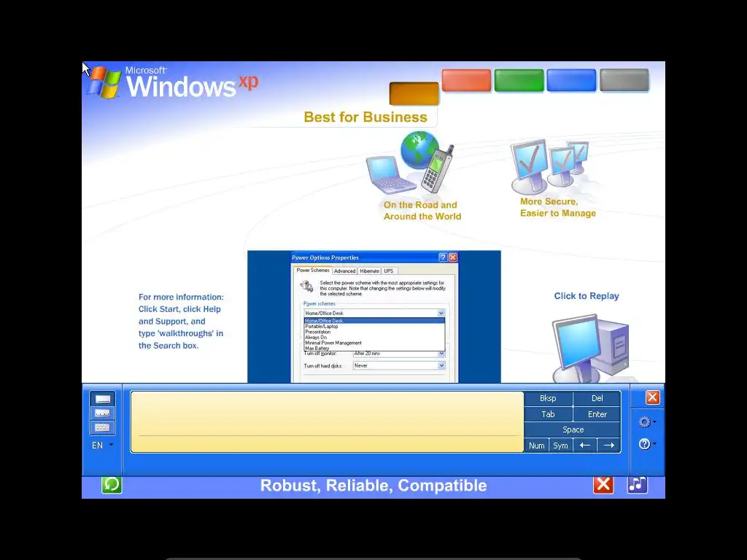Open the EN language dropdown

103,446
